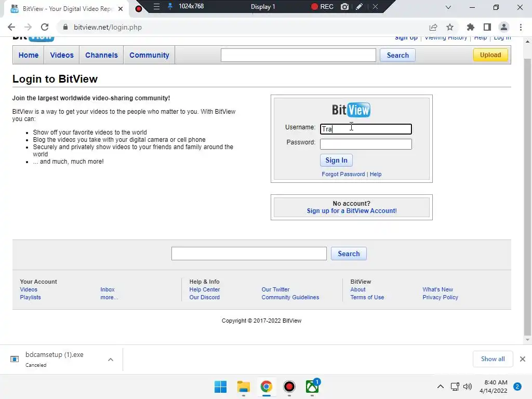This screenshot has width=532, height=399.
Task: Open Chrome three-dot menu
Action: tap(521, 27)
